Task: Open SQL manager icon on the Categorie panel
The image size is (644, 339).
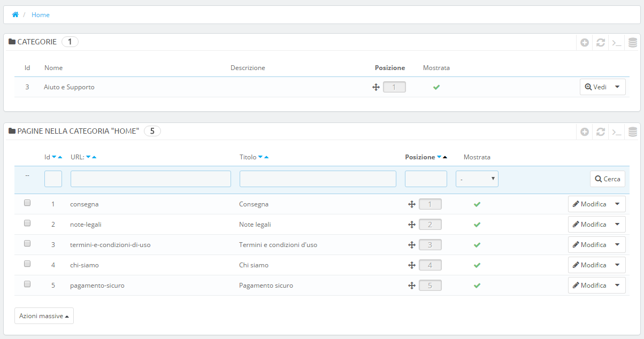Action: (x=633, y=42)
